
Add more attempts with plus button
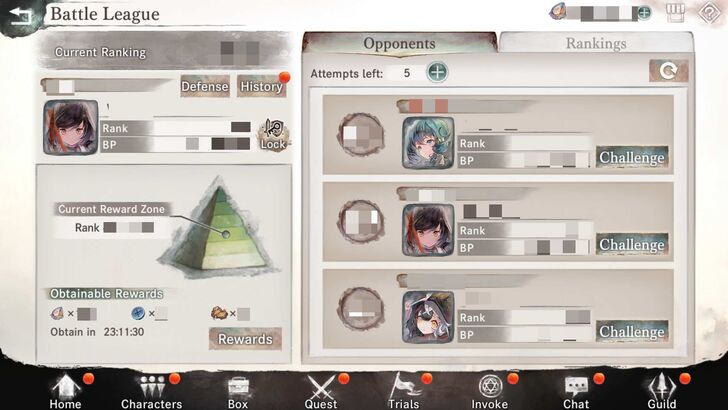[x=437, y=72]
